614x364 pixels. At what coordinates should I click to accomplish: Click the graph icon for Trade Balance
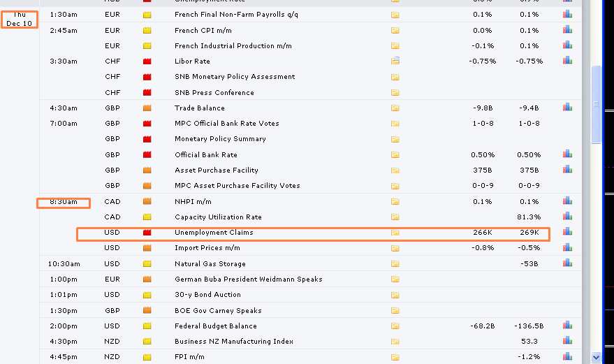pos(567,108)
